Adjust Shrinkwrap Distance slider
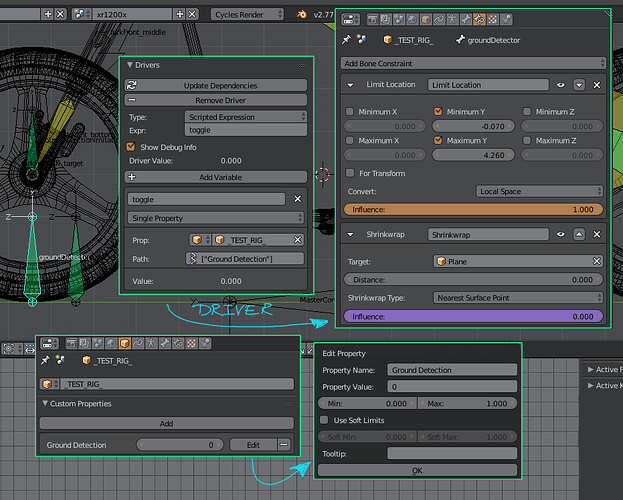 [x=473, y=279]
